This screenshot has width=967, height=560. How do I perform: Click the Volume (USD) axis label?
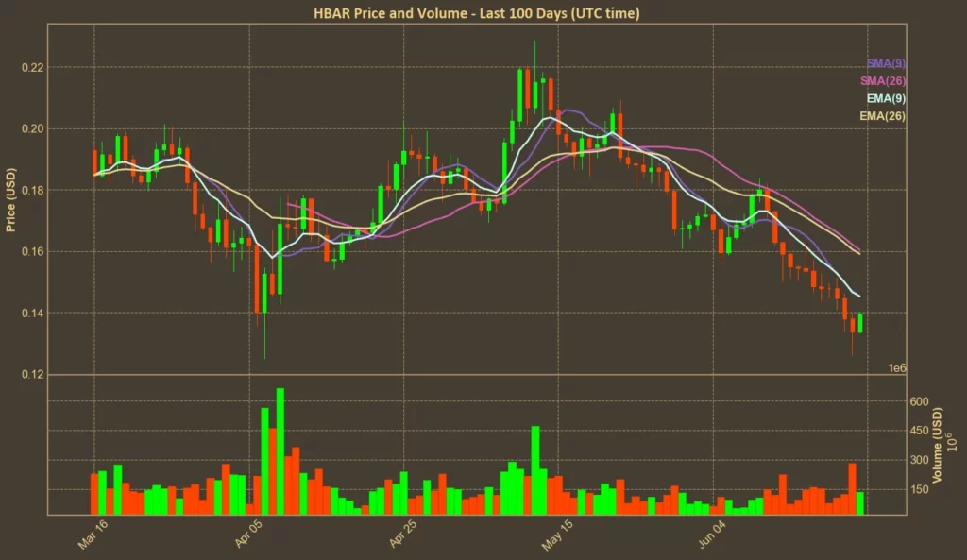coord(938,446)
